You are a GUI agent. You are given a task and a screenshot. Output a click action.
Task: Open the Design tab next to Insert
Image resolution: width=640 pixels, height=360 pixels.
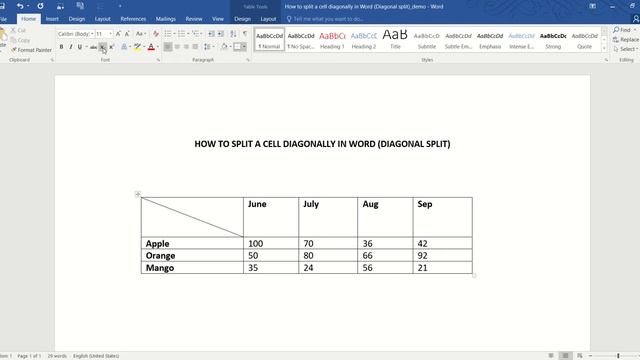click(x=77, y=19)
